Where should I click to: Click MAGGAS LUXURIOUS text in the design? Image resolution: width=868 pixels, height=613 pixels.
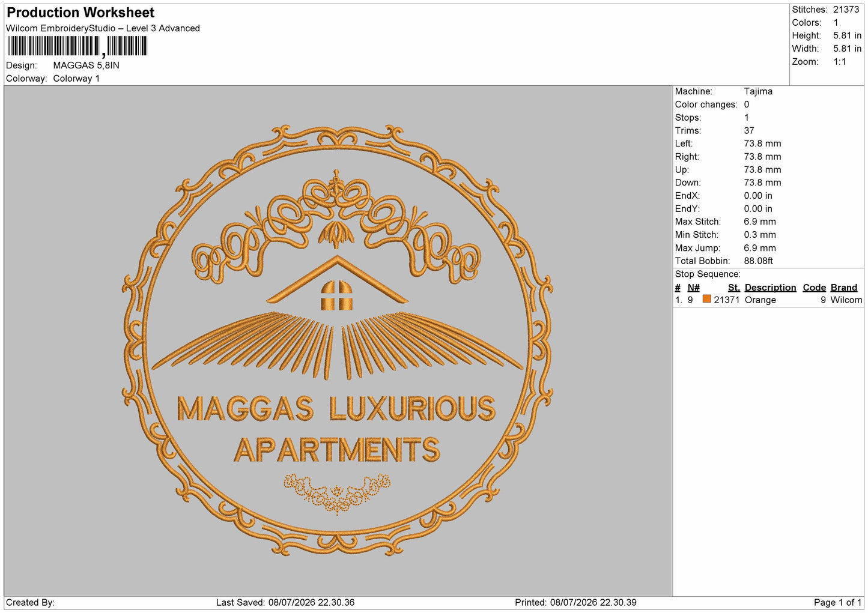coord(336,409)
